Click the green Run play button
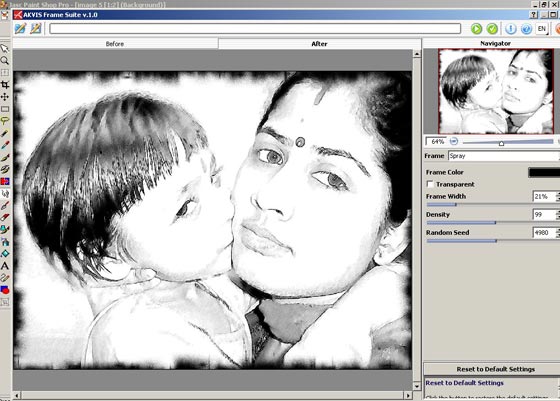Viewport: 560px width, 401px height. tap(476, 29)
